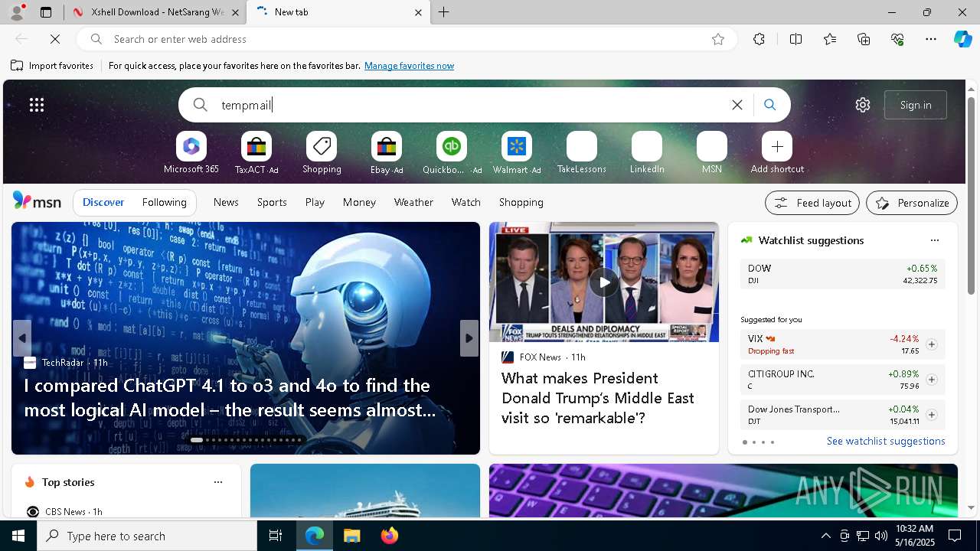Clear the search box text
Image resolution: width=980 pixels, height=551 pixels.
click(x=737, y=105)
